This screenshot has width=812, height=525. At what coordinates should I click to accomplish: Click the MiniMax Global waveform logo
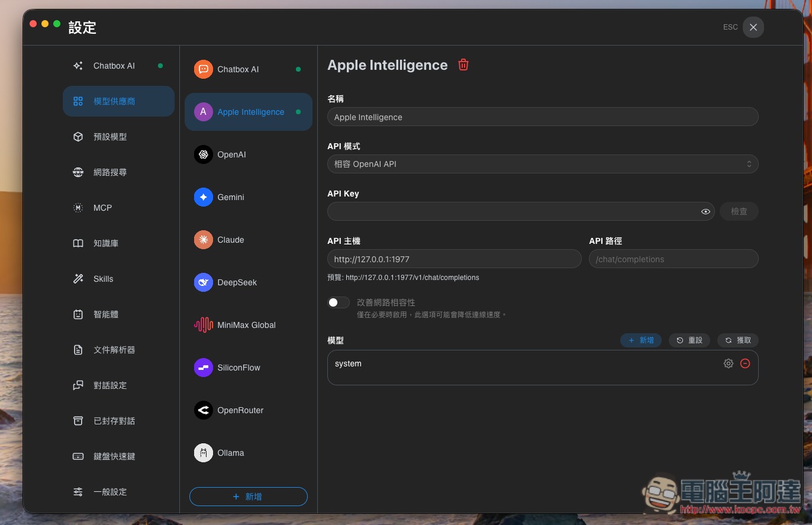[x=204, y=325]
